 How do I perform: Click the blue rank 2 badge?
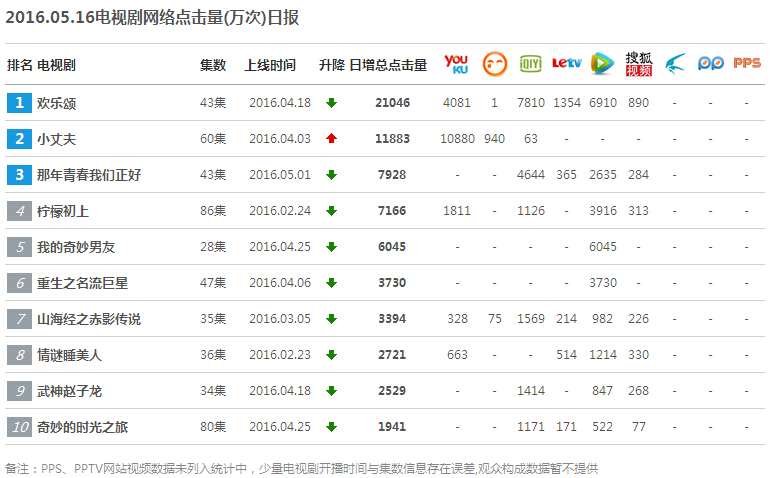[19, 139]
